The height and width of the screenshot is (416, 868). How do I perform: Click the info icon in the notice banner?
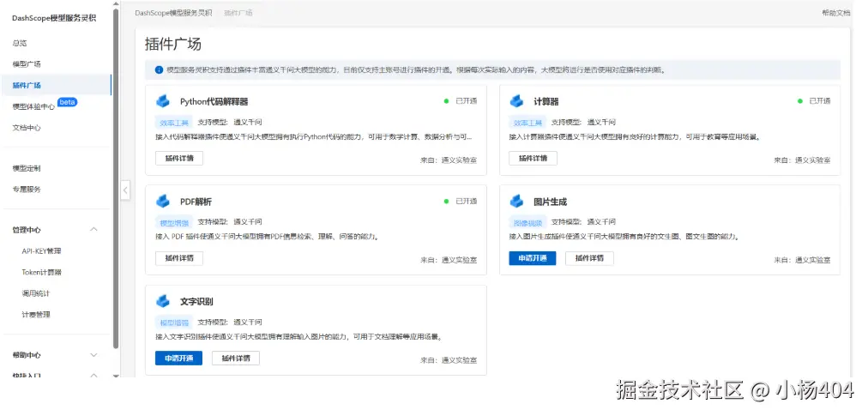pos(159,70)
